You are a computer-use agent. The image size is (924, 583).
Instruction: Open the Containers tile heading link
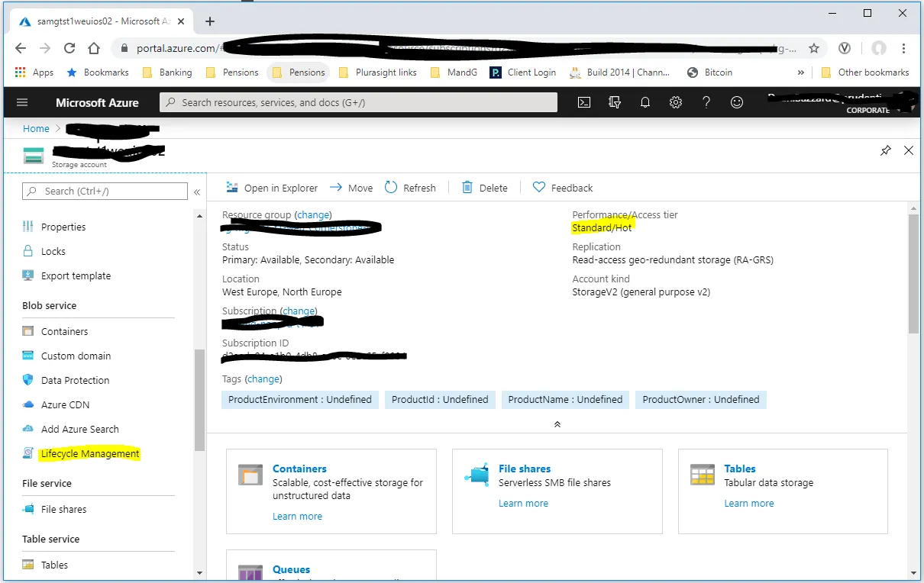(x=299, y=469)
